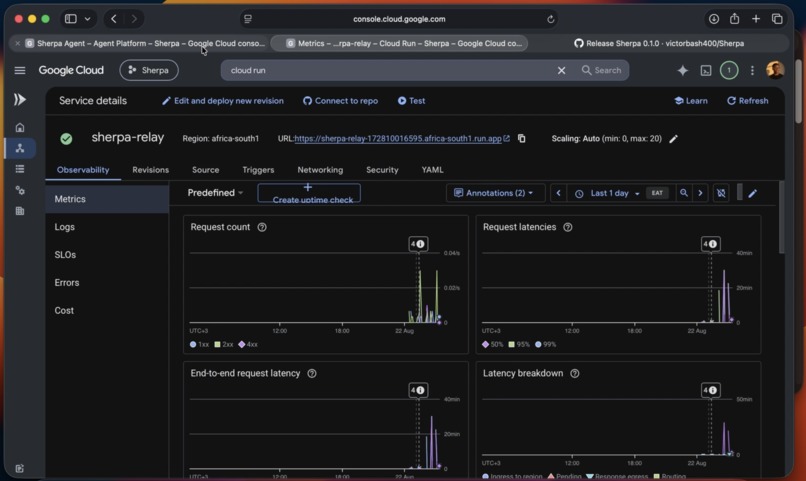Select SLOs in the side list

tap(107, 254)
